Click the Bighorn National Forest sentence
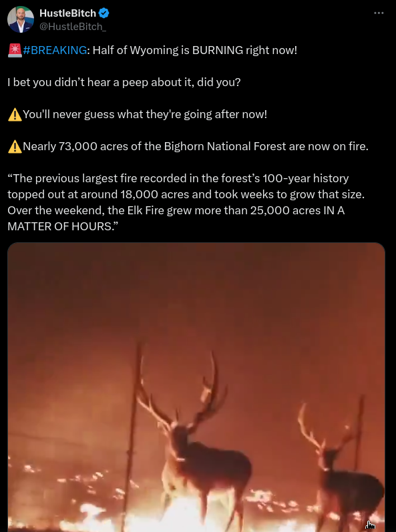 pyautogui.click(x=196, y=147)
